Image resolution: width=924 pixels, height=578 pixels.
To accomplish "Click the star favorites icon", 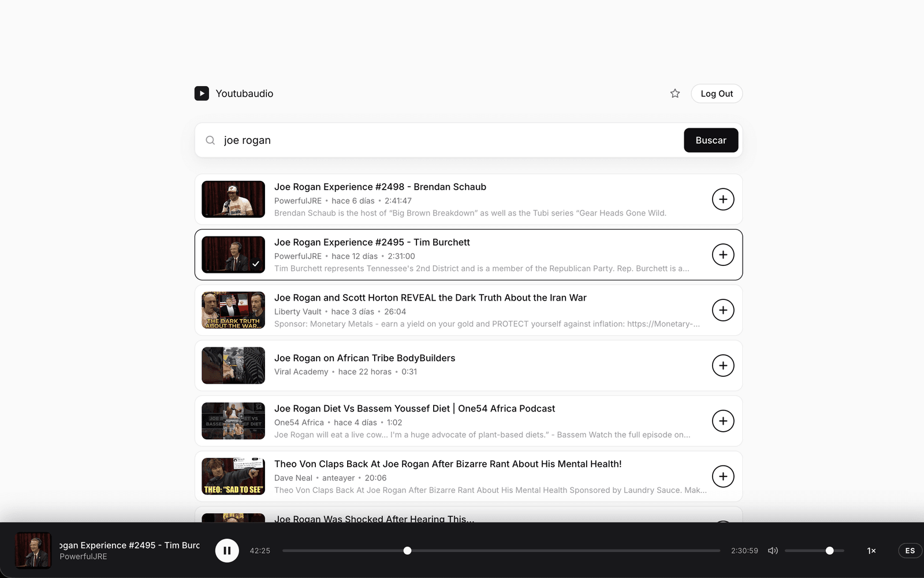I will tap(675, 94).
